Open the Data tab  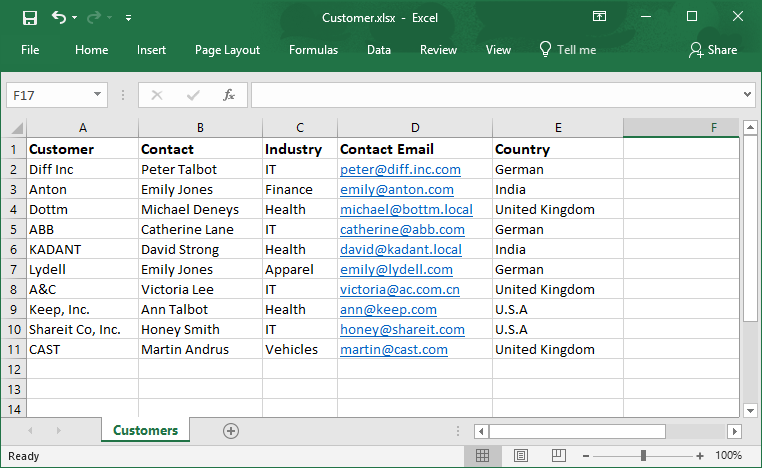(x=379, y=50)
